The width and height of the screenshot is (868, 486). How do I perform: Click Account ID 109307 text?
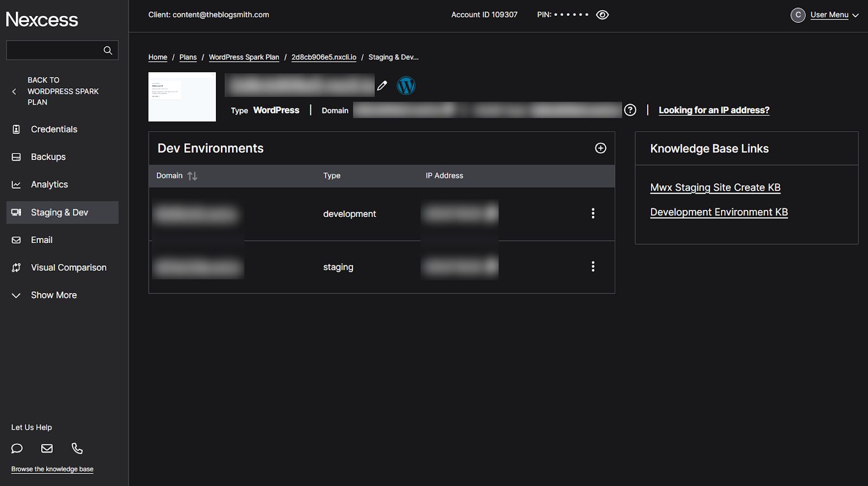coord(484,15)
